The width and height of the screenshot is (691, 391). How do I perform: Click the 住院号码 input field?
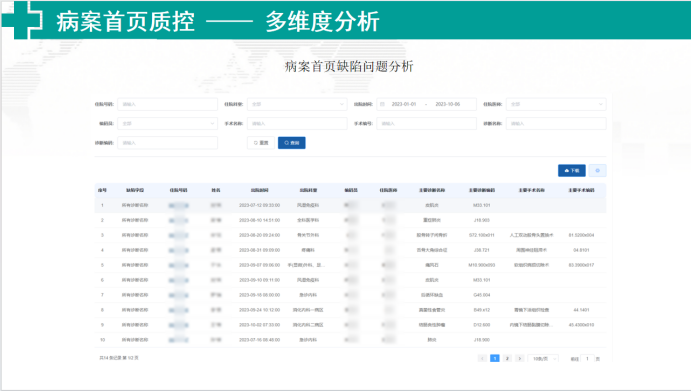[167, 104]
